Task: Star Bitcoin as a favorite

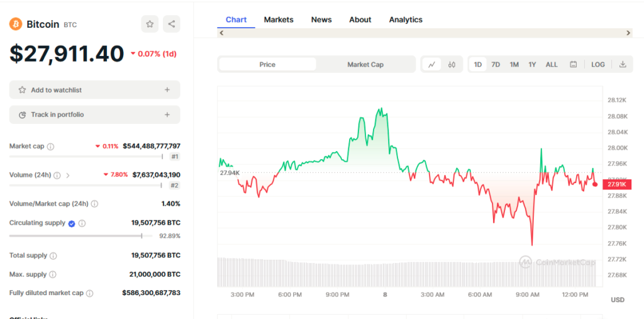Action: click(x=150, y=24)
